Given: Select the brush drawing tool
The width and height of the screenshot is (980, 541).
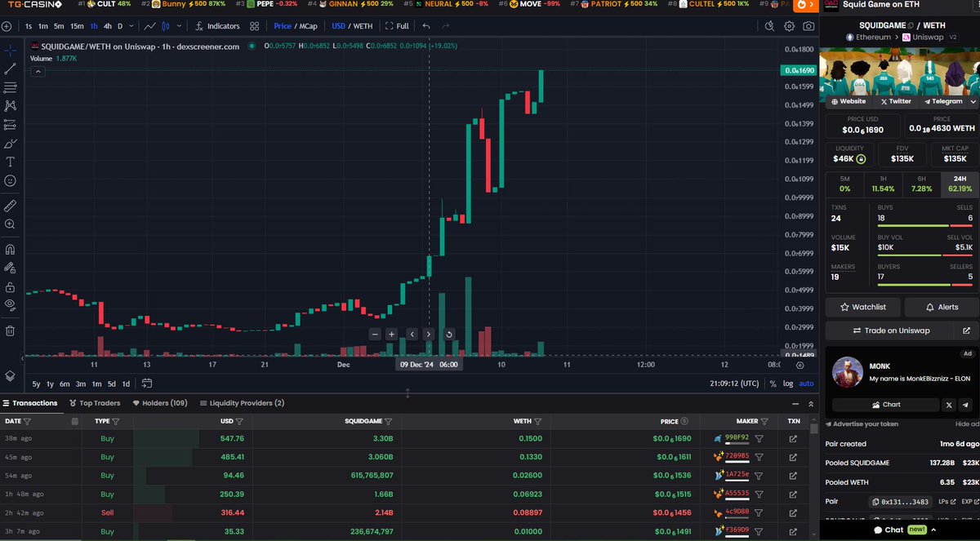Looking at the screenshot, I should (10, 144).
